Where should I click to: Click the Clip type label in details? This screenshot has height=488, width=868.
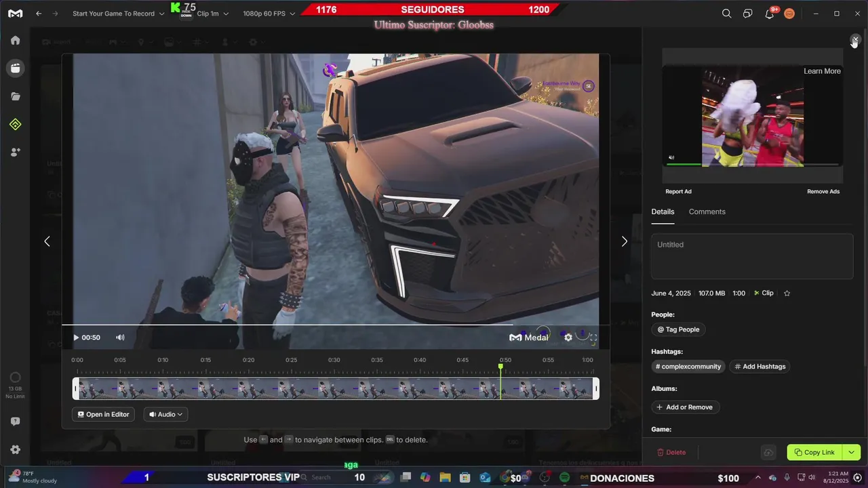pos(764,293)
